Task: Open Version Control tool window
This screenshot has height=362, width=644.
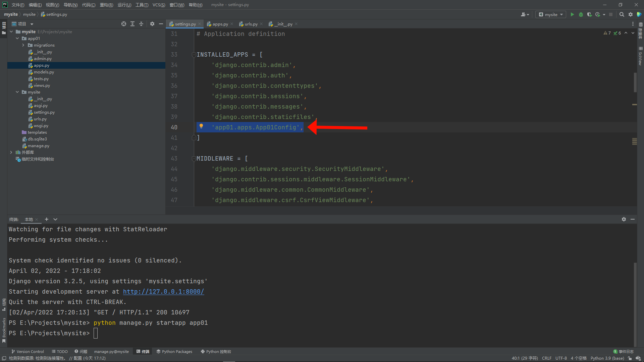Action: pyautogui.click(x=28, y=352)
